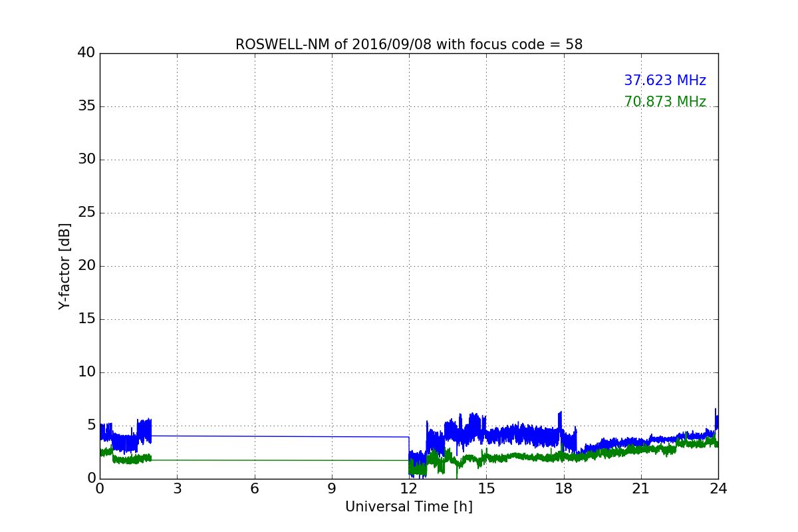This screenshot has width=798, height=532.
Task: Select the blue 37.623 MHz legend label
Action: (665, 80)
